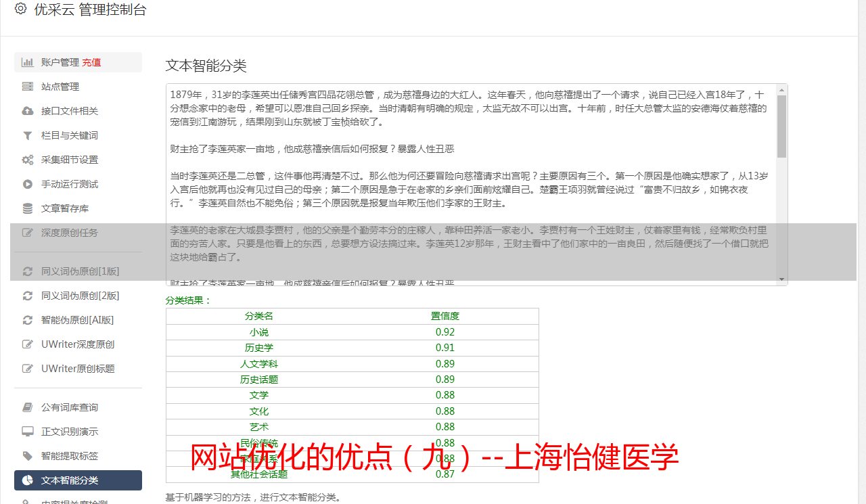Click the 文学 category cell
The image size is (866, 504).
(259, 395)
